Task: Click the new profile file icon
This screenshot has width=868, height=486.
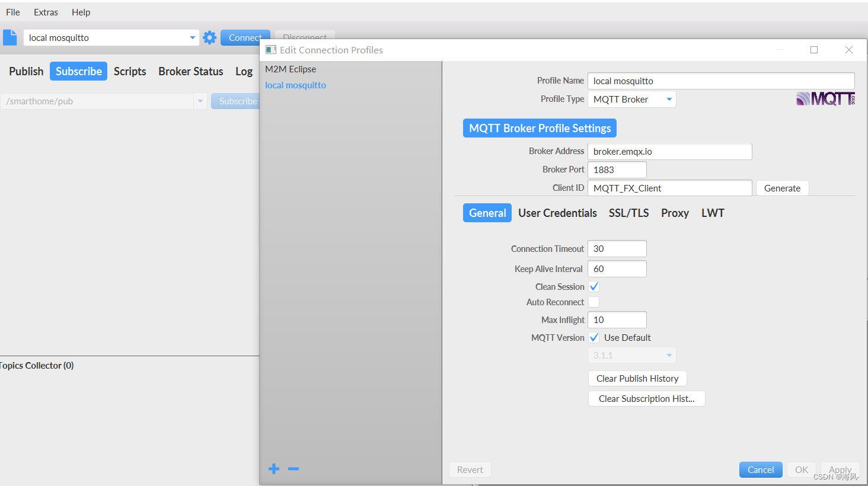Action: click(x=10, y=37)
